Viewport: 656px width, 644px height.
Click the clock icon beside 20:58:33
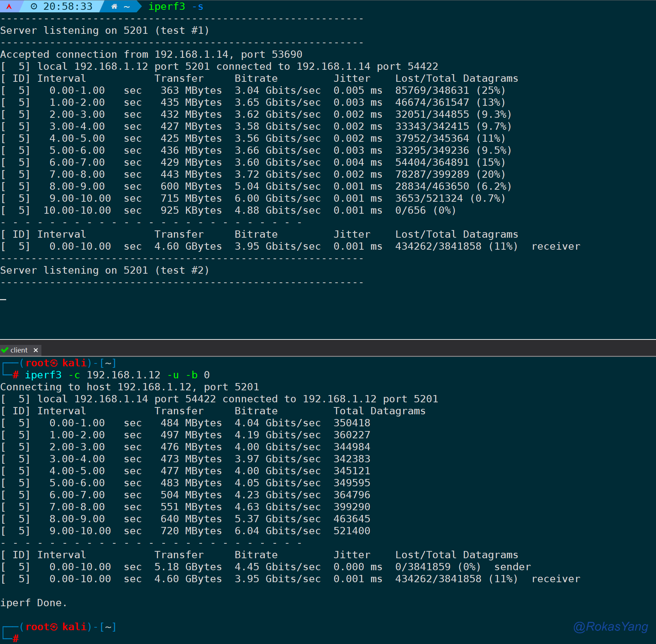34,7
